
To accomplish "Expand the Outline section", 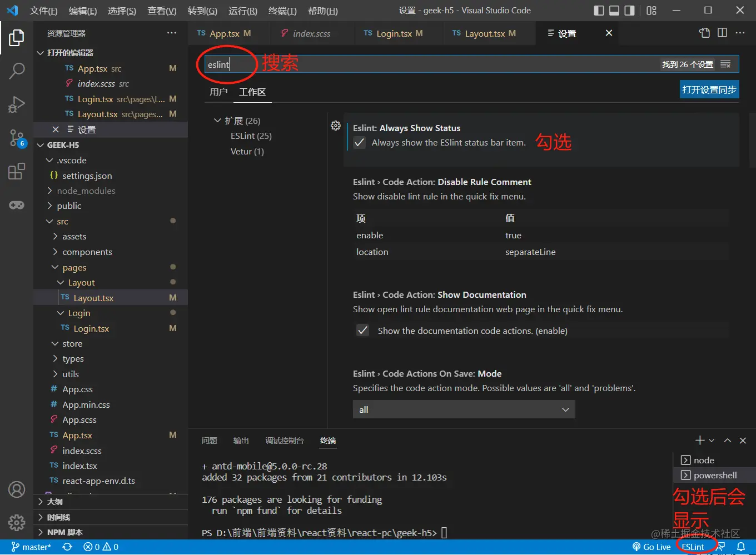I will tap(111, 502).
